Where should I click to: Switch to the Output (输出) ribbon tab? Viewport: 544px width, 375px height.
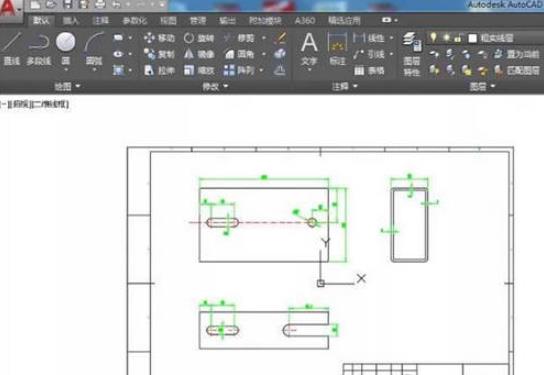click(228, 20)
